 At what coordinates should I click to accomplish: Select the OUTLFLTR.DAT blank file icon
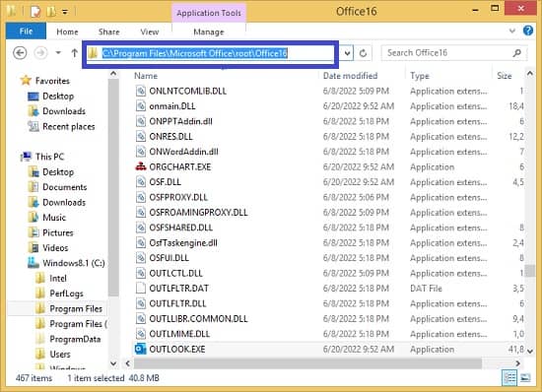[140, 288]
